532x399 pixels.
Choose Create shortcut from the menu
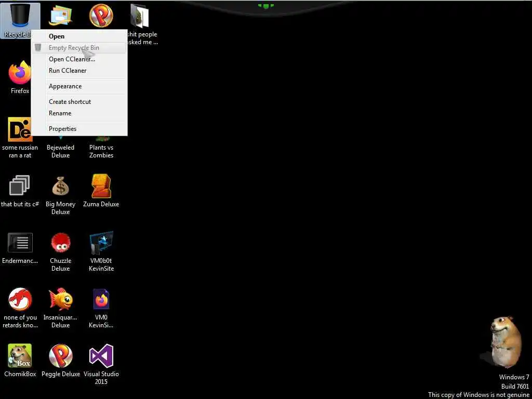[79, 102]
